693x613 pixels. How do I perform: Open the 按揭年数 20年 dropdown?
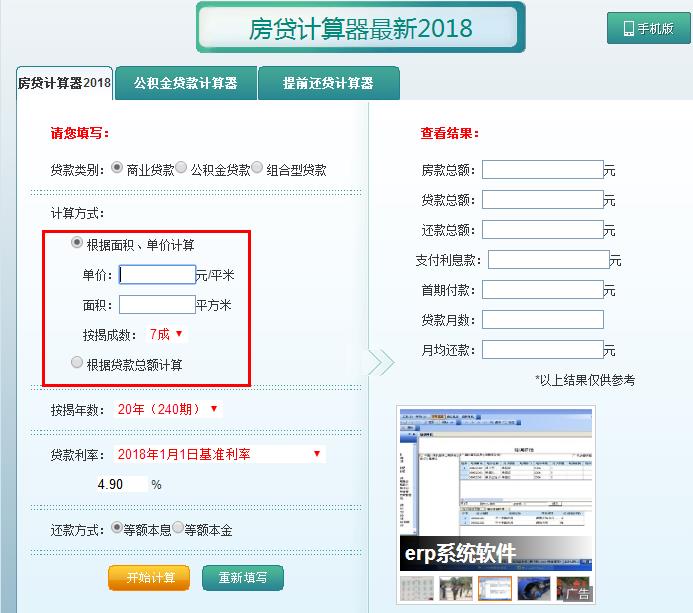tap(168, 409)
